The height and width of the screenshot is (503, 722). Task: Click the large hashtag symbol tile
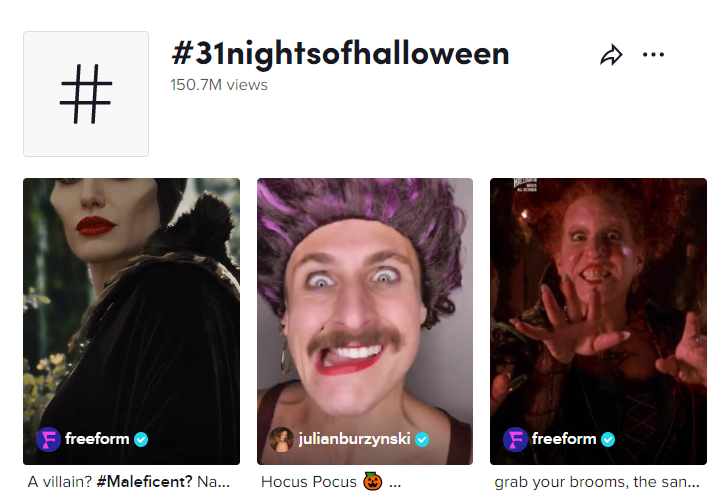tap(86, 94)
